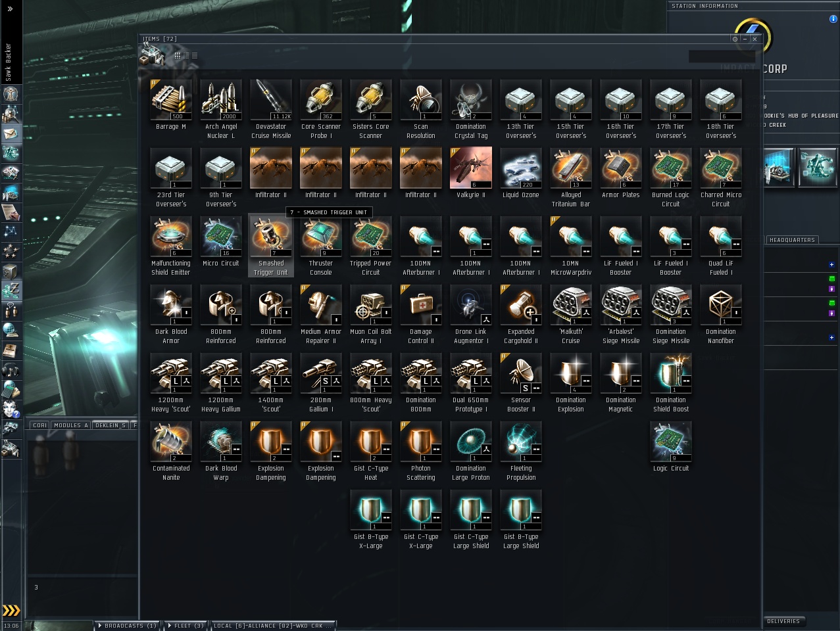Viewport: 840px width, 631px height.
Task: Switch Items window to details view
Action: (x=186, y=56)
